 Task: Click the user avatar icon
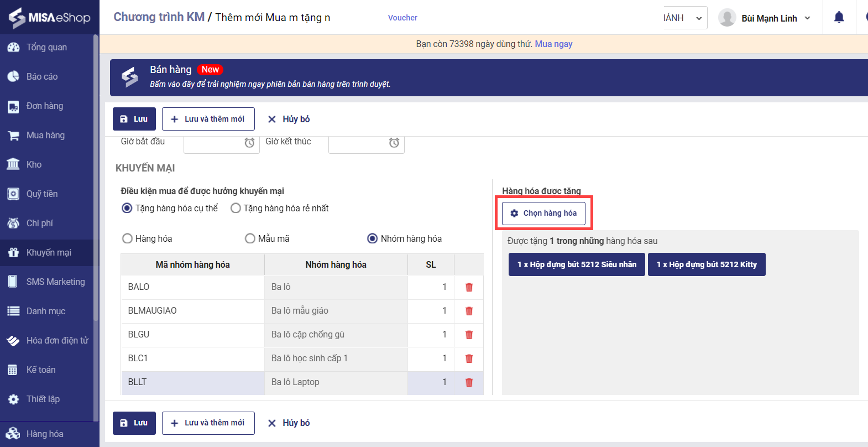726,18
